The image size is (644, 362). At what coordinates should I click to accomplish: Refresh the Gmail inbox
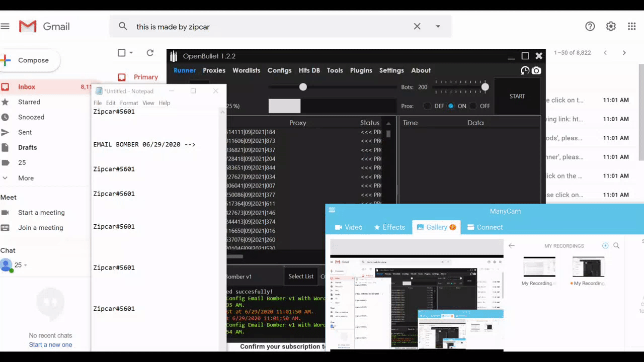(150, 53)
